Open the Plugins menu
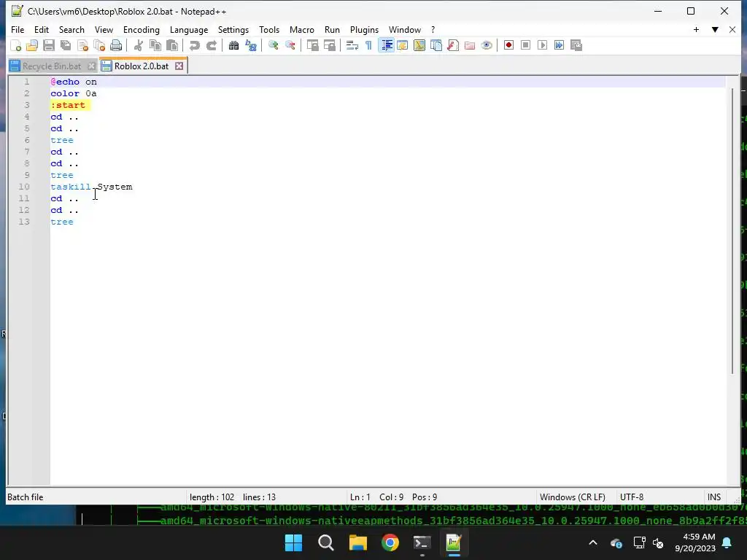Screen dimensions: 747x560 tap(365, 29)
